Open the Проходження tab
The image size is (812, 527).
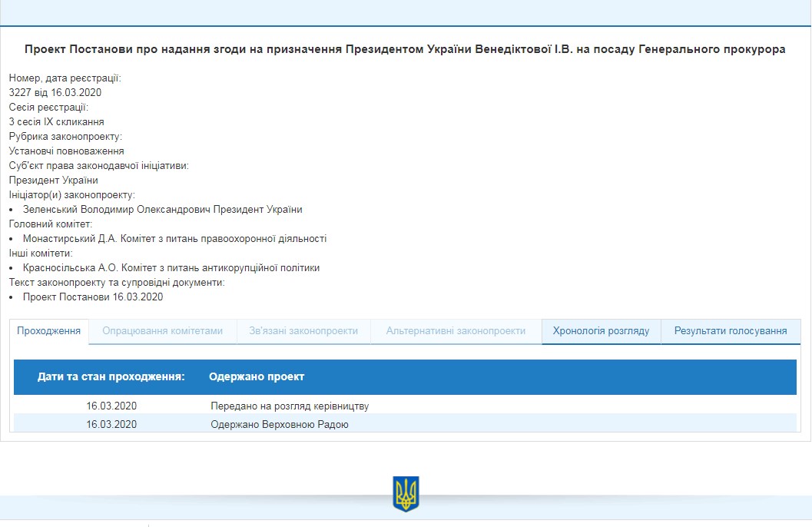[49, 331]
